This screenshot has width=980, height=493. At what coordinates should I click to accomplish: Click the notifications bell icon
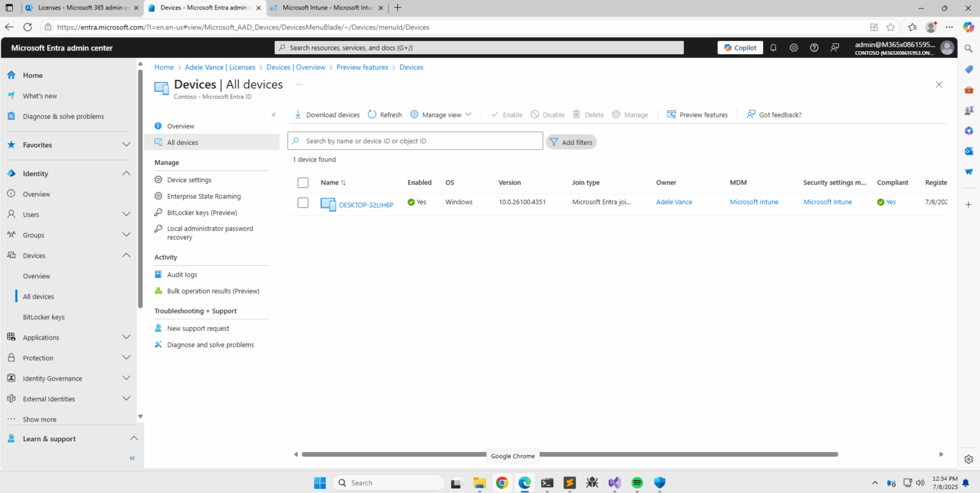773,47
